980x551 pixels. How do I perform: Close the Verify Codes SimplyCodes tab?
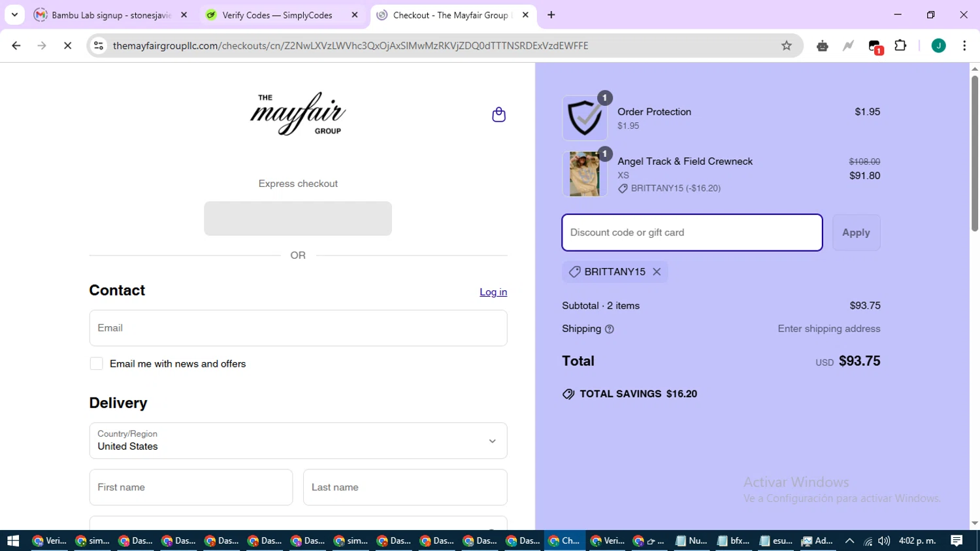(355, 15)
